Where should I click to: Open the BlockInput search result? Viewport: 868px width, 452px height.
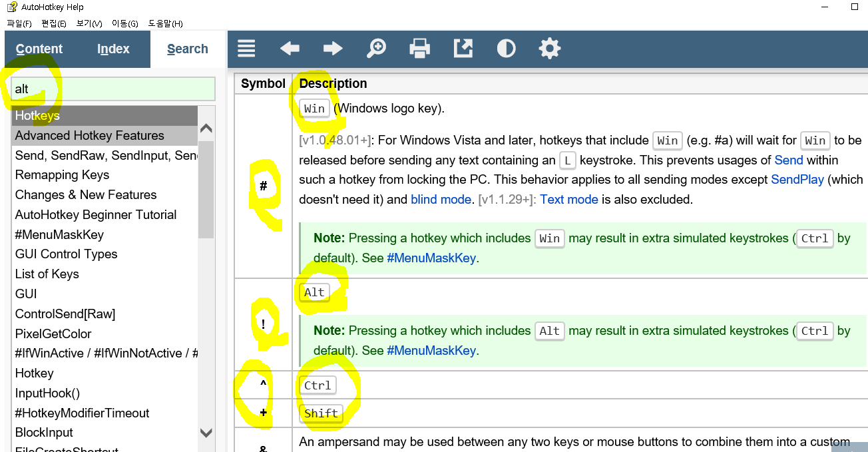tap(105, 433)
